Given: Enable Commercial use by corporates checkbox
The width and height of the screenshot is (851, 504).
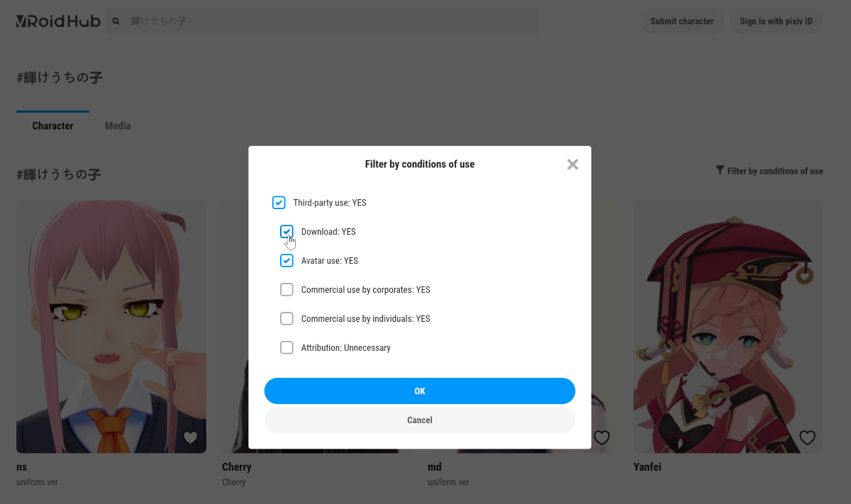Looking at the screenshot, I should point(287,289).
